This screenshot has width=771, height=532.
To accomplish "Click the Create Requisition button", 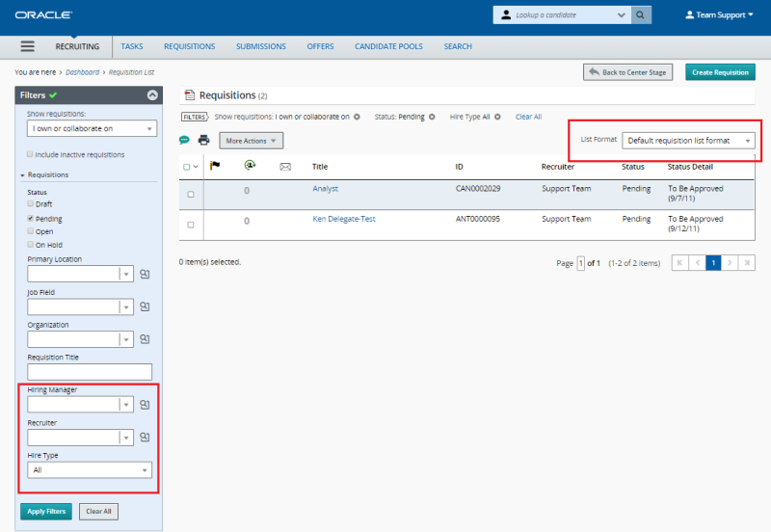I will (720, 72).
